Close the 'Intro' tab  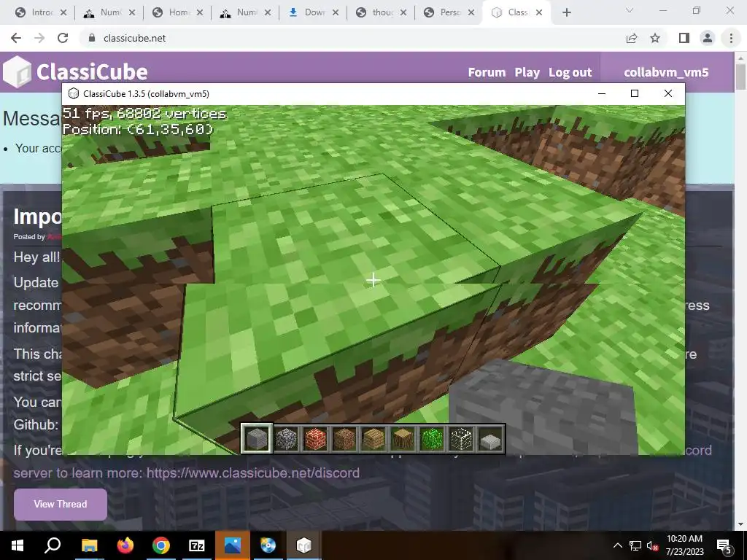click(64, 13)
